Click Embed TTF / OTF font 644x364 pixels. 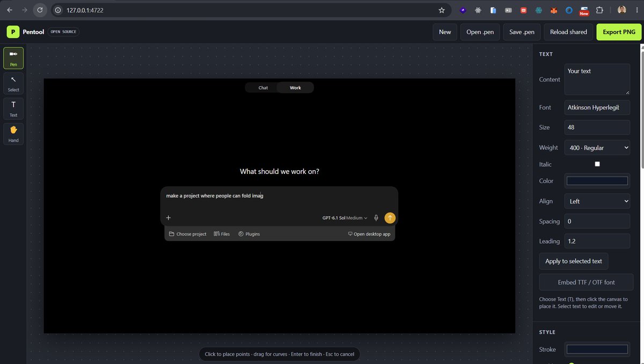pos(586,282)
